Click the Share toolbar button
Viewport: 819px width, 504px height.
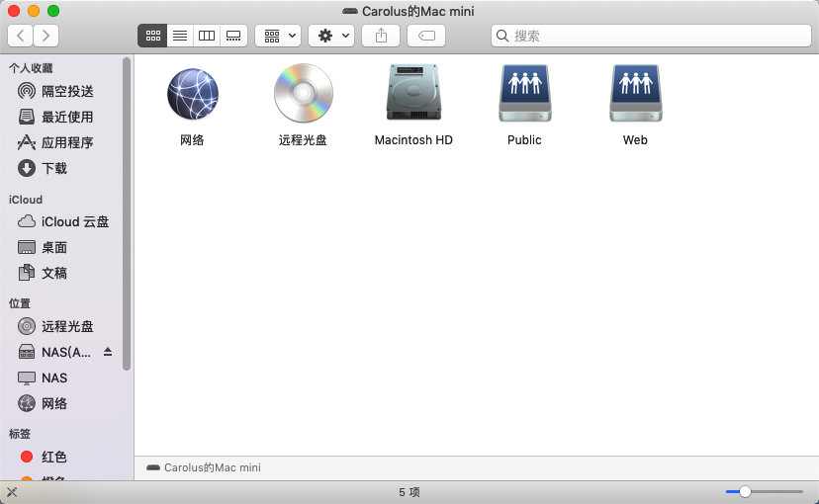click(381, 36)
